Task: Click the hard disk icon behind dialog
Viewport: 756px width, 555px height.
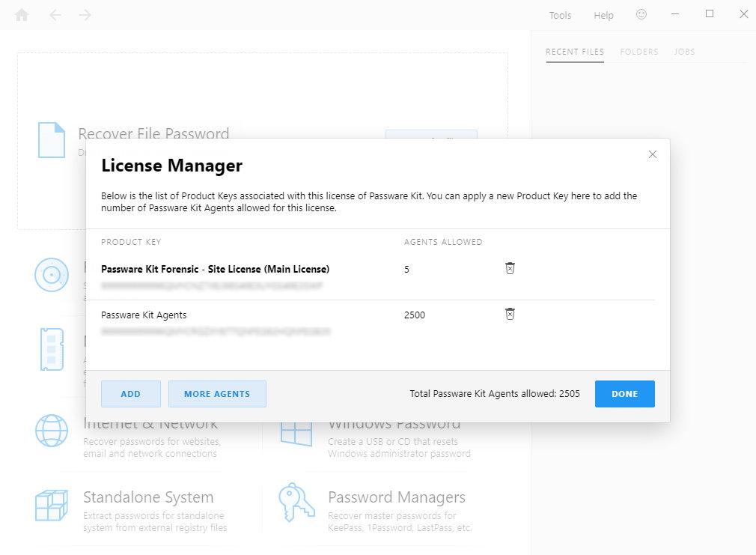Action: [x=52, y=275]
